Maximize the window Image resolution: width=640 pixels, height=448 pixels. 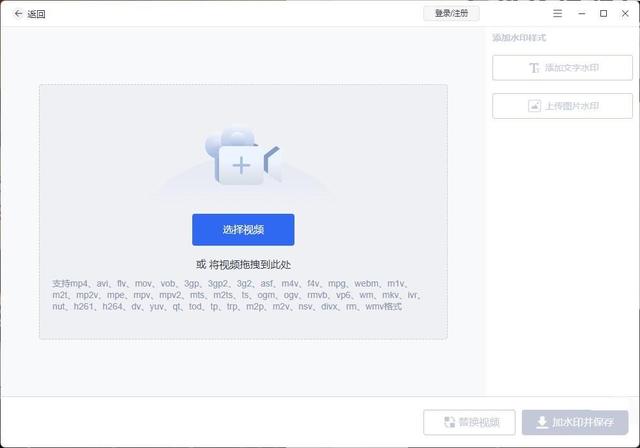pos(603,13)
